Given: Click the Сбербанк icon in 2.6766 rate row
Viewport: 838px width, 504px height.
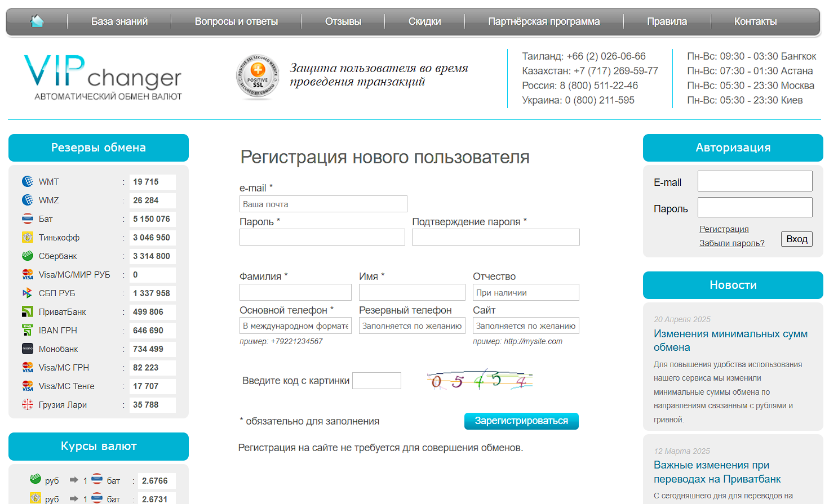Looking at the screenshot, I should point(36,480).
